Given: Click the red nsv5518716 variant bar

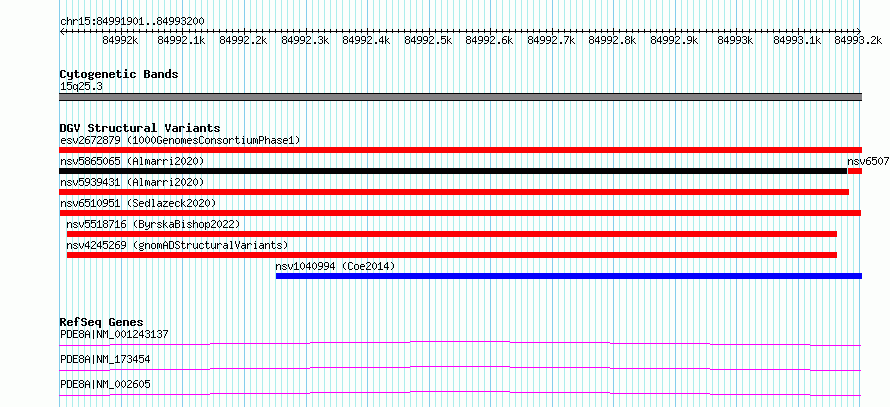Looking at the screenshot, I should click(452, 234).
